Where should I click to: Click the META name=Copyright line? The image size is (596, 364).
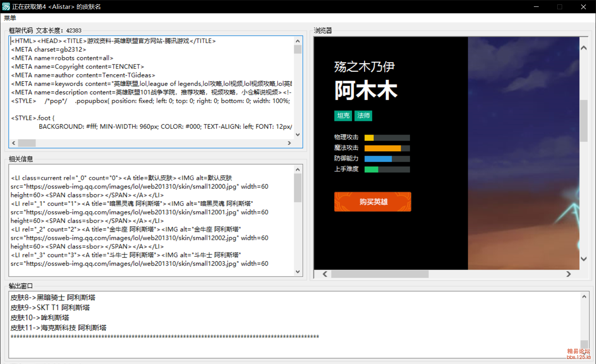(77, 67)
